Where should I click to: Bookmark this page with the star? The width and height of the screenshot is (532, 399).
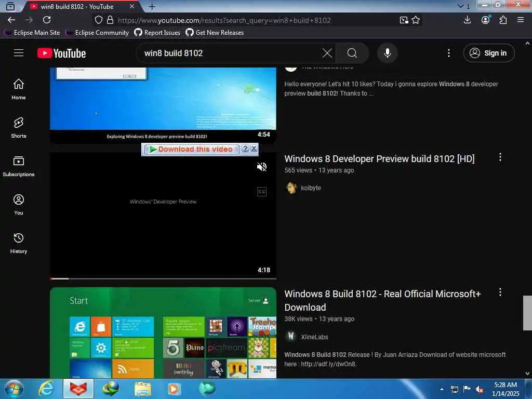(x=416, y=20)
